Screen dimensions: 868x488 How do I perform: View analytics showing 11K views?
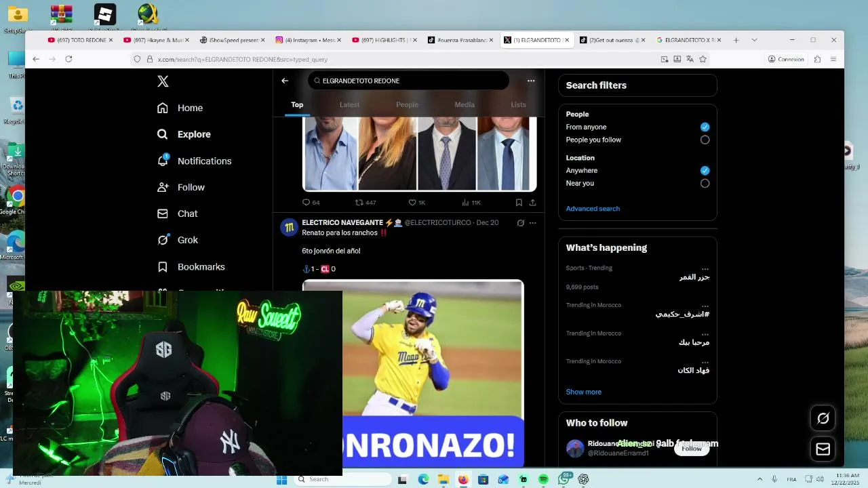pyautogui.click(x=471, y=202)
